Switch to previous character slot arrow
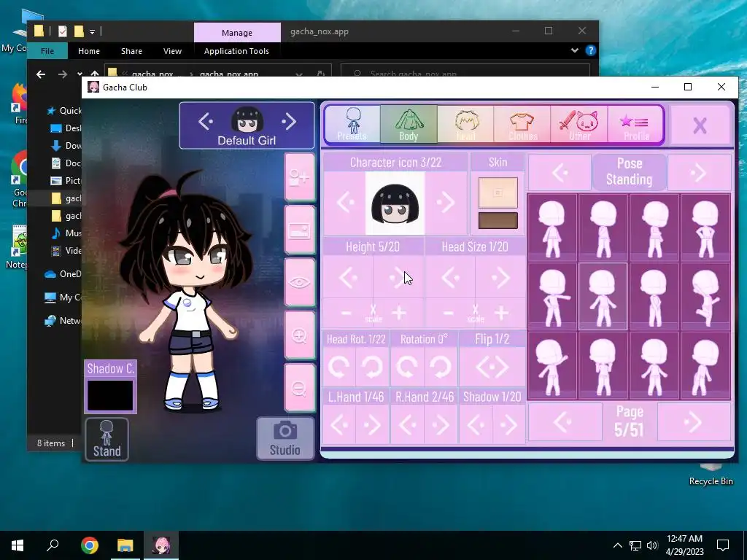The width and height of the screenshot is (747, 560). tap(206, 122)
